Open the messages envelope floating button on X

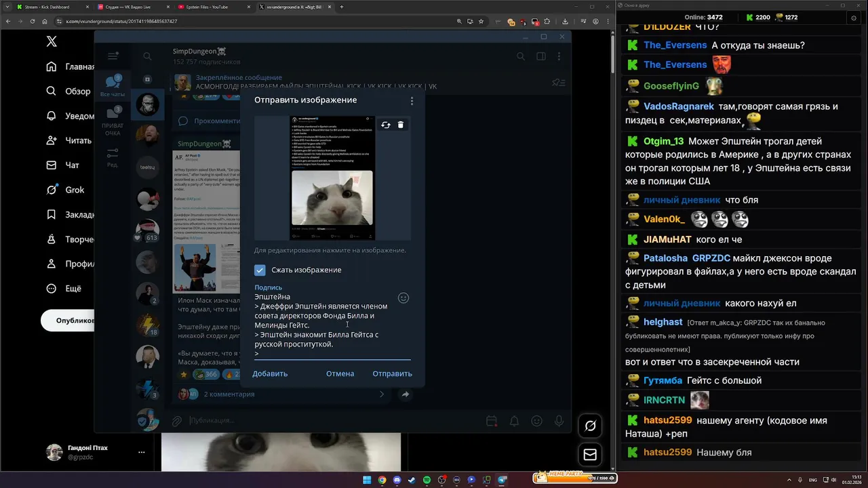[590, 455]
